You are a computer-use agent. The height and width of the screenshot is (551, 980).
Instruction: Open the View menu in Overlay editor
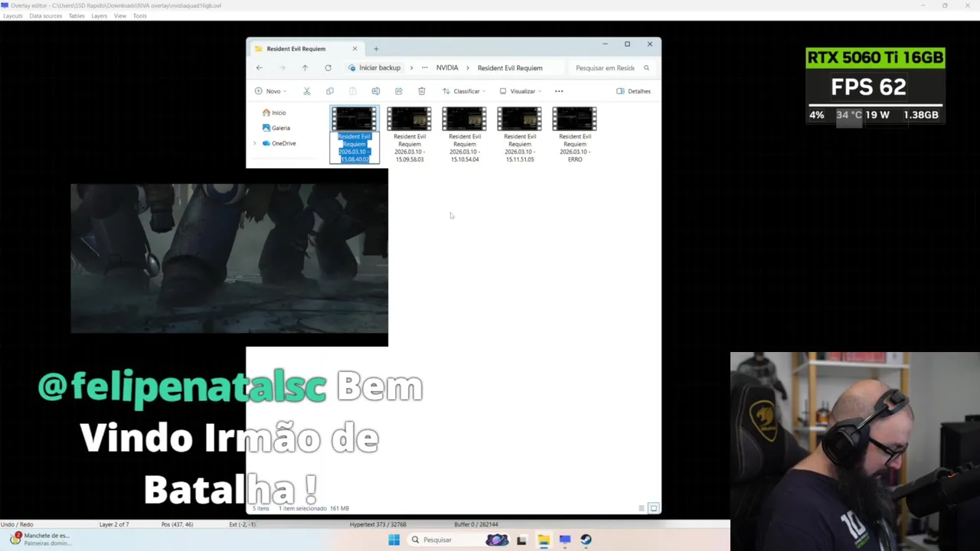coord(120,16)
